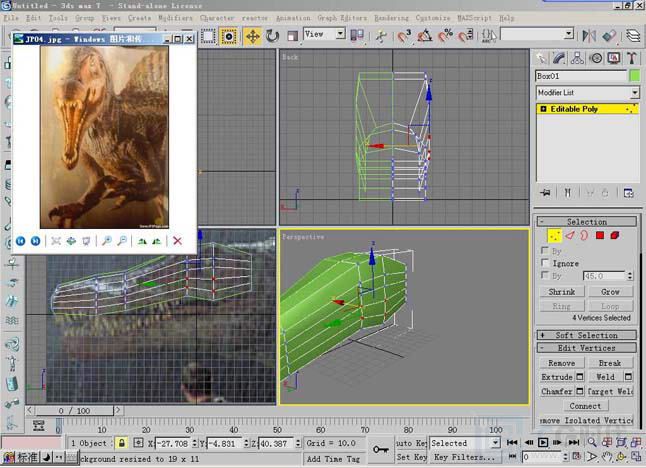Open the Modify command panel tab

(x=559, y=58)
